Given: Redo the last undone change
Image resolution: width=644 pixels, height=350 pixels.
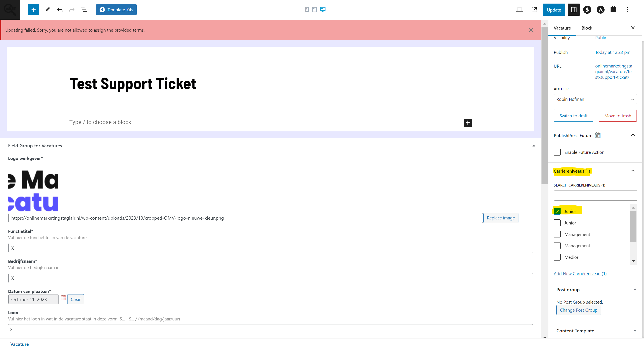Looking at the screenshot, I should 72,10.
